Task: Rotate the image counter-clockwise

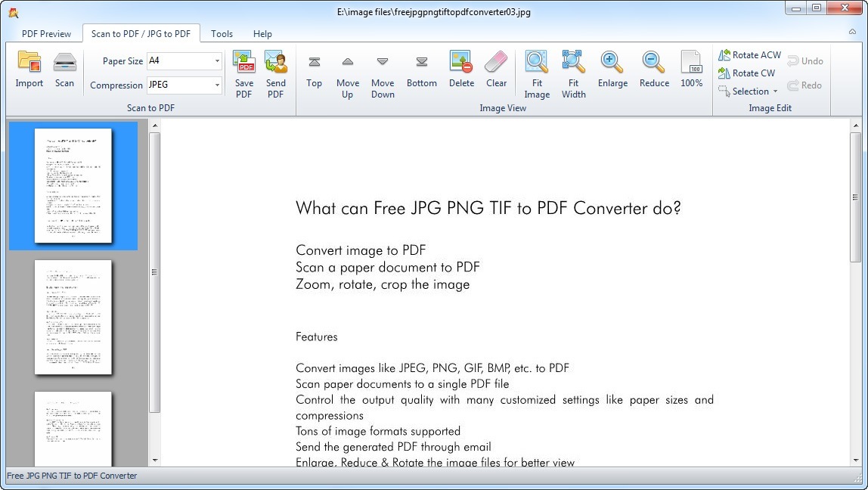Action: (x=749, y=54)
